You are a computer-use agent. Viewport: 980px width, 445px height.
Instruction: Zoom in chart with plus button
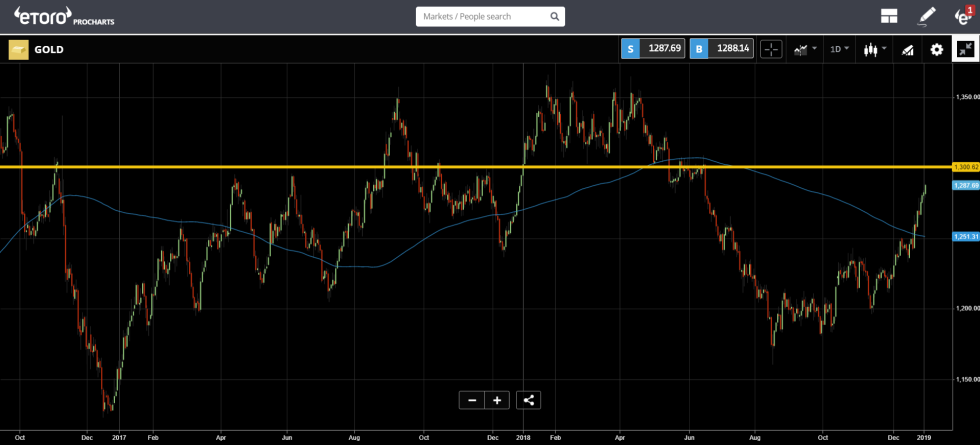(497, 400)
